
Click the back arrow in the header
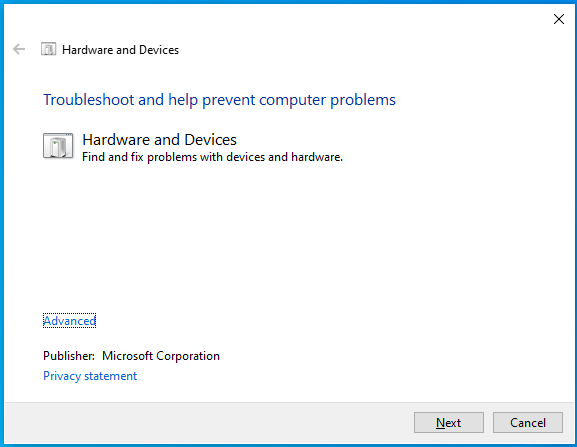pyautogui.click(x=19, y=49)
